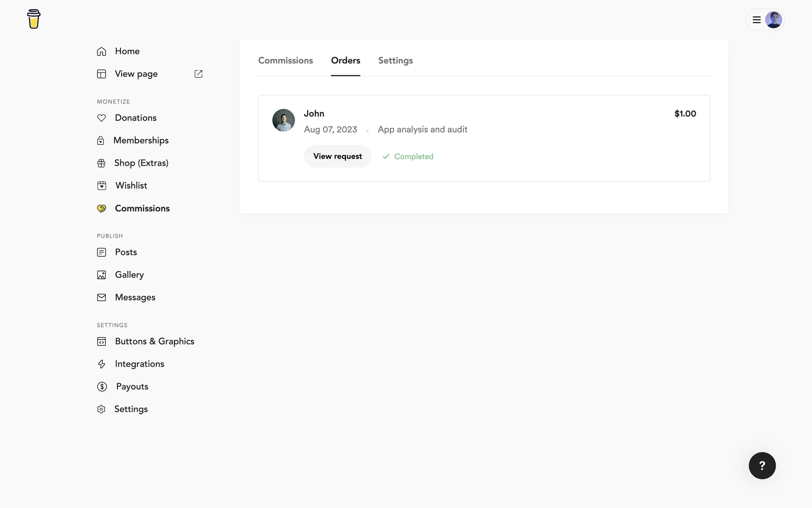Click the Payouts dollar circle icon
The image size is (812, 508).
pos(102,387)
